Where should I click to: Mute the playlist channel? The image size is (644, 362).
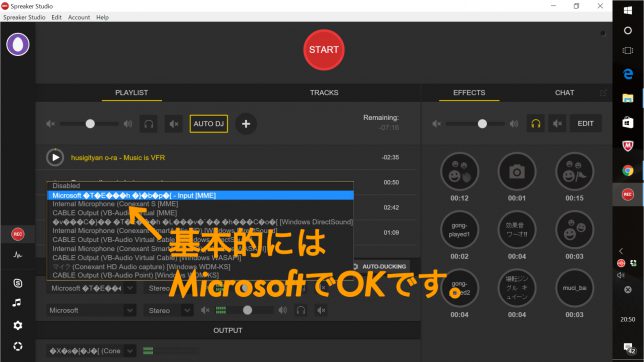[173, 124]
